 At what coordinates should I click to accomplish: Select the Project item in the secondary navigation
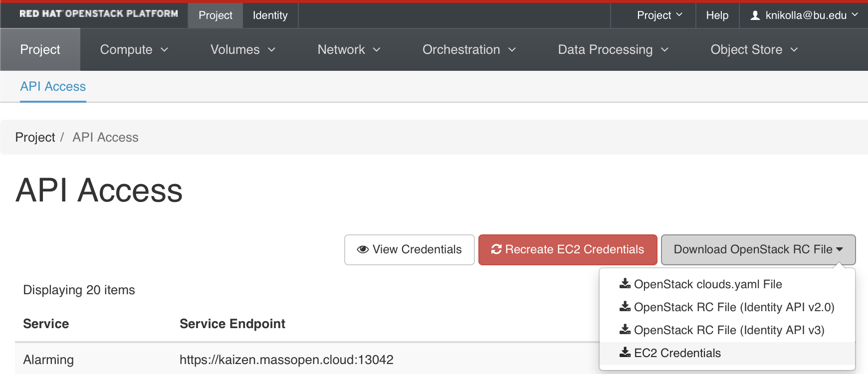click(40, 49)
